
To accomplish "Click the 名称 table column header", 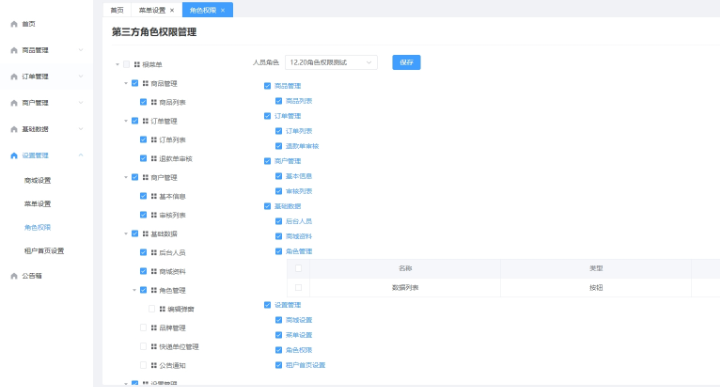I will tap(405, 268).
